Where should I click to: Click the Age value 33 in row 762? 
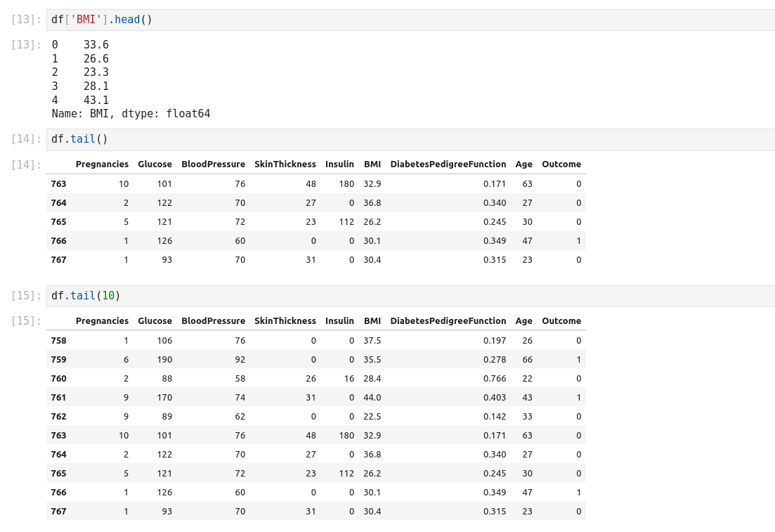click(527, 417)
